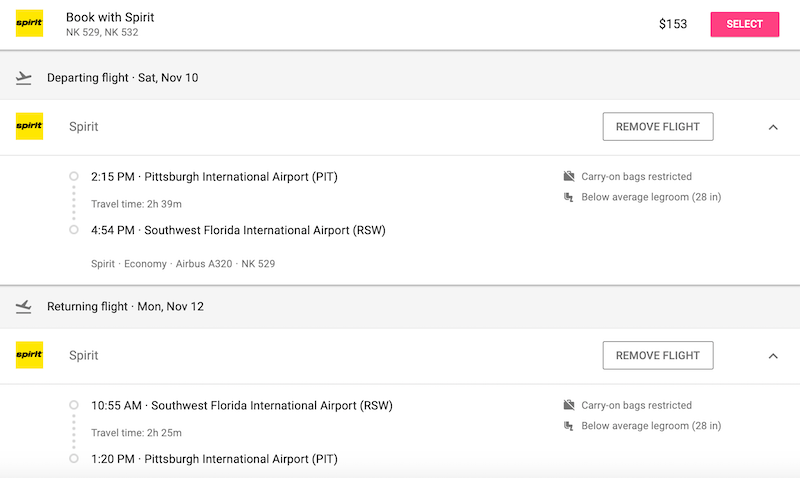Screen dimensions: 800x478
Task: Click the 2:15 PM departure stop circle
Action: pyautogui.click(x=74, y=176)
